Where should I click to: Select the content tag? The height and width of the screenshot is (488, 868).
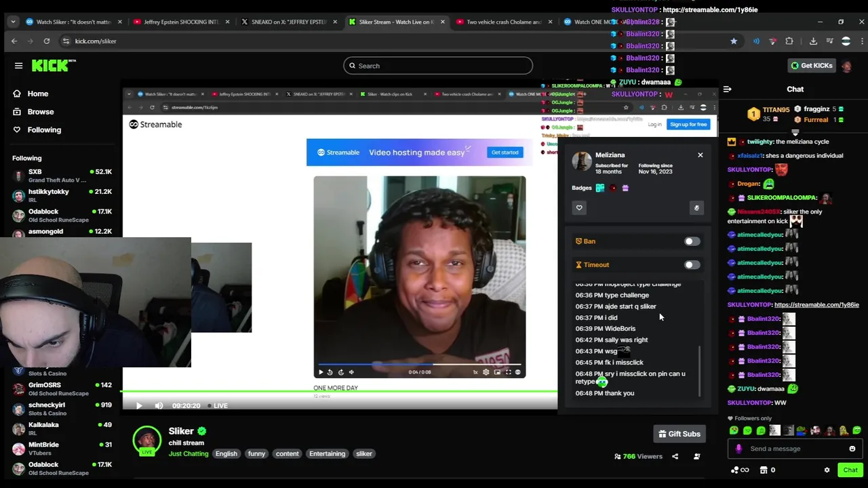[x=287, y=453]
